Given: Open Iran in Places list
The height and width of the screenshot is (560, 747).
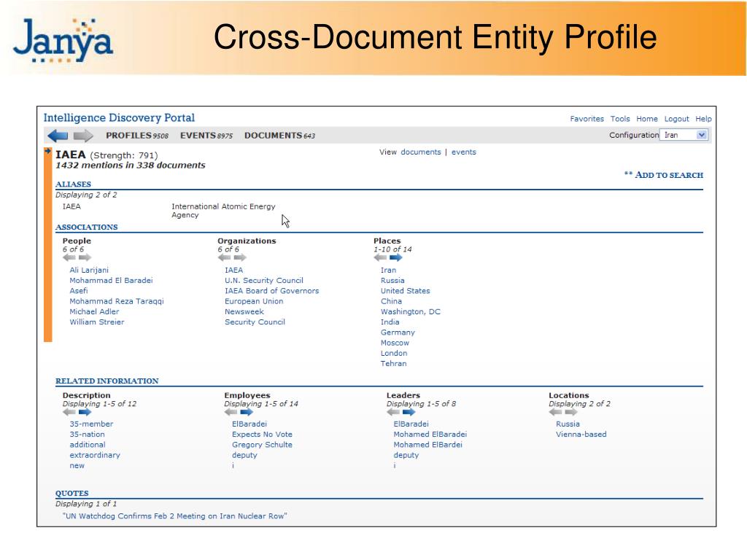Looking at the screenshot, I should pos(388,270).
